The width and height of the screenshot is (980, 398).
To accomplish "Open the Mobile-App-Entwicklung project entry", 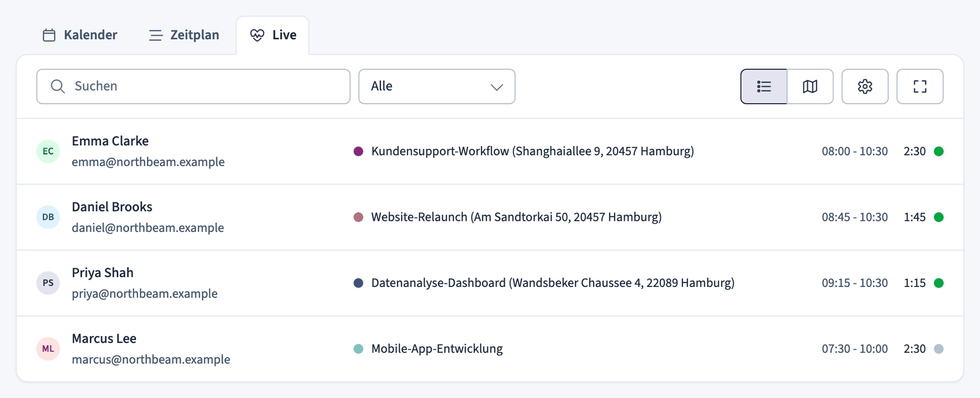I will pos(437,349).
